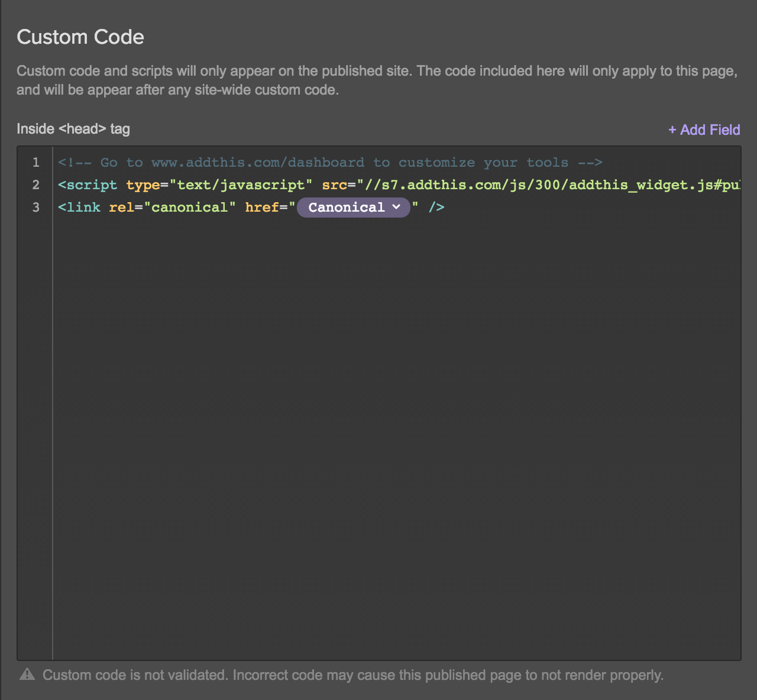Click the Inside <head> tag label
The height and width of the screenshot is (700, 757).
(x=73, y=129)
